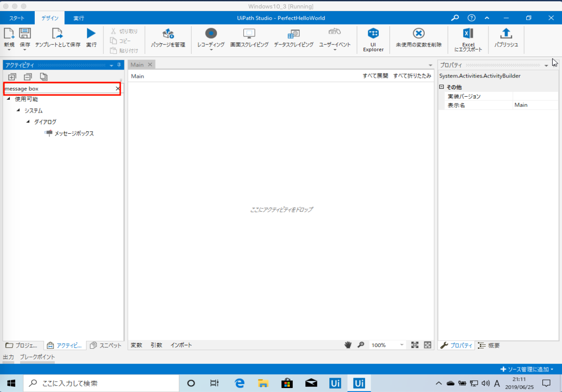Screen dimensions: 562x392
Task: Click the designer magnifier zoom icon
Action: [x=361, y=345]
